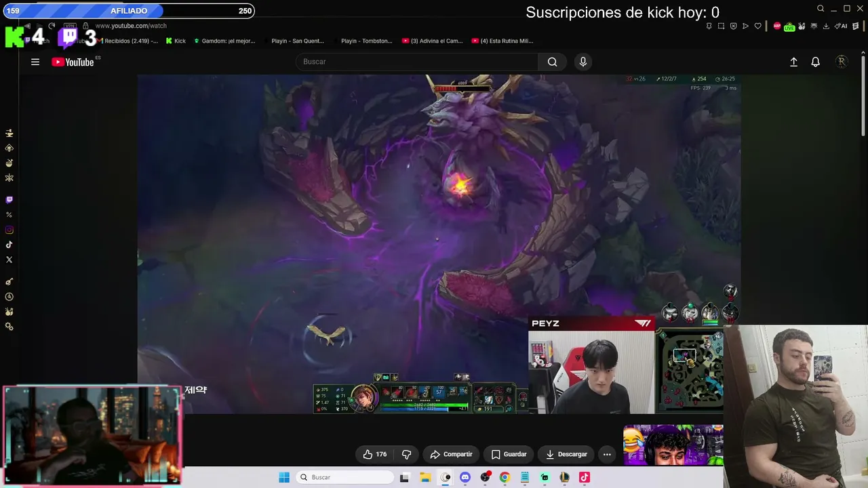Open the browser downloads icon
868x488 pixels.
pos(826,26)
